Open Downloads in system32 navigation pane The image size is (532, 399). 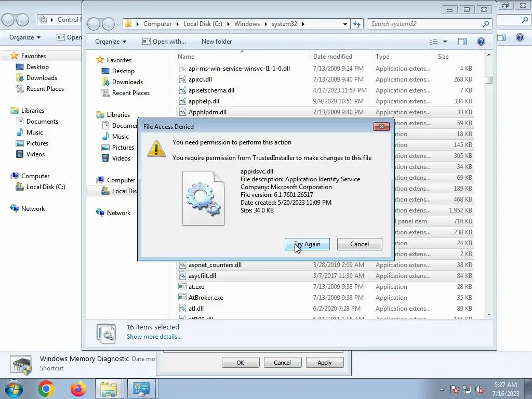tap(128, 82)
